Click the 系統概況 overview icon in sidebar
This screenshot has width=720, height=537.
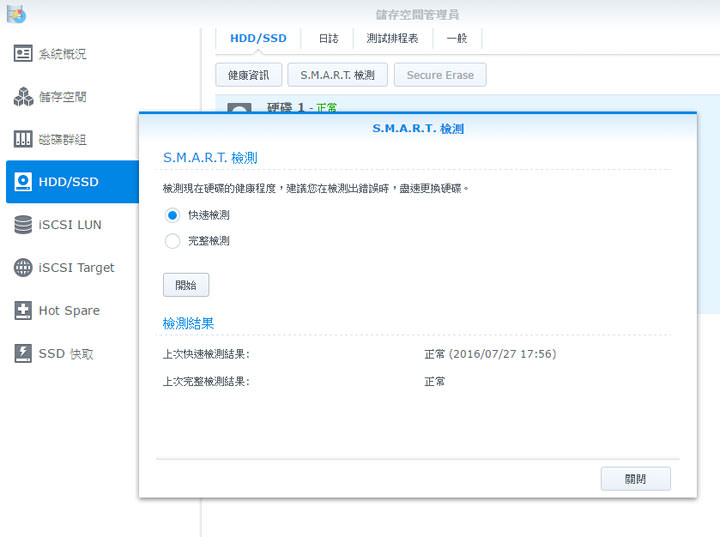(23, 54)
